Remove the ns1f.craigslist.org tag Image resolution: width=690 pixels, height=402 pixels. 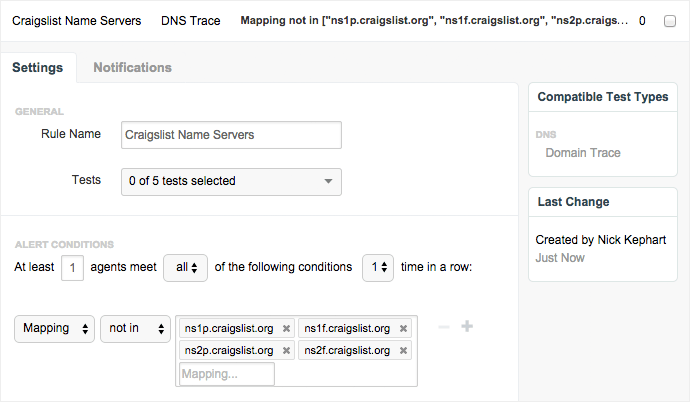pyautogui.click(x=404, y=328)
